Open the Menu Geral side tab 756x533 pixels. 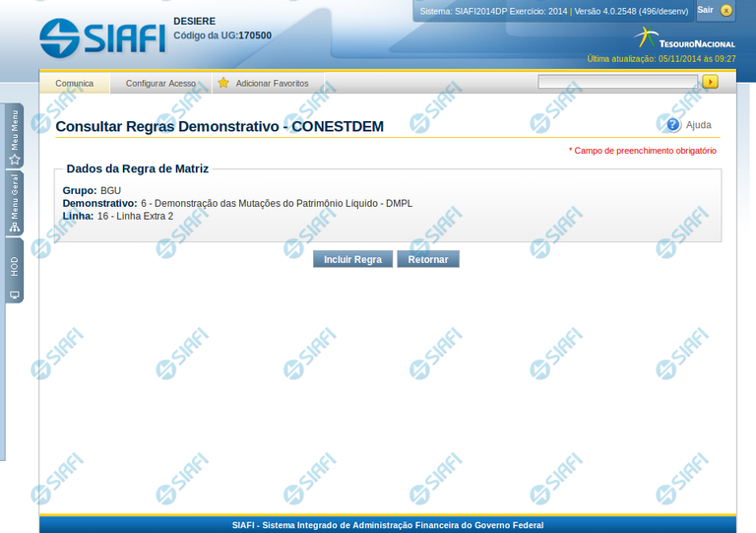15,203
